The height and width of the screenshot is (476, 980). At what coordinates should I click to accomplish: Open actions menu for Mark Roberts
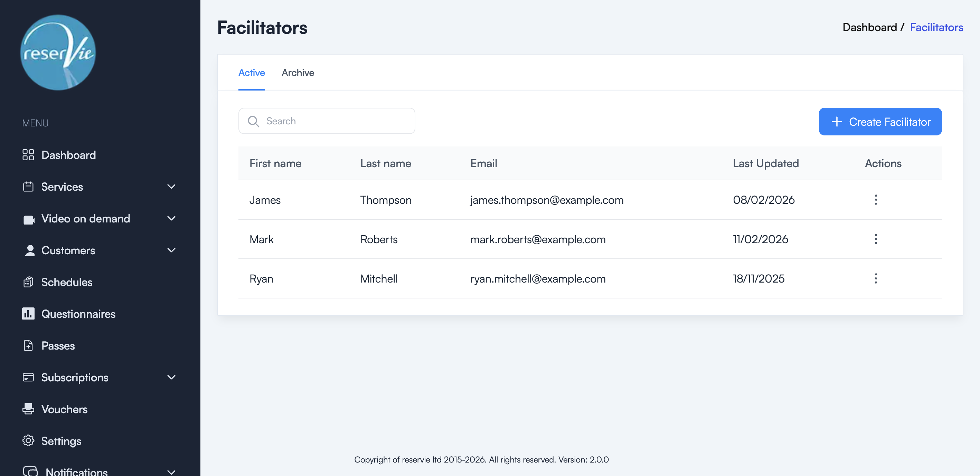coord(876,239)
